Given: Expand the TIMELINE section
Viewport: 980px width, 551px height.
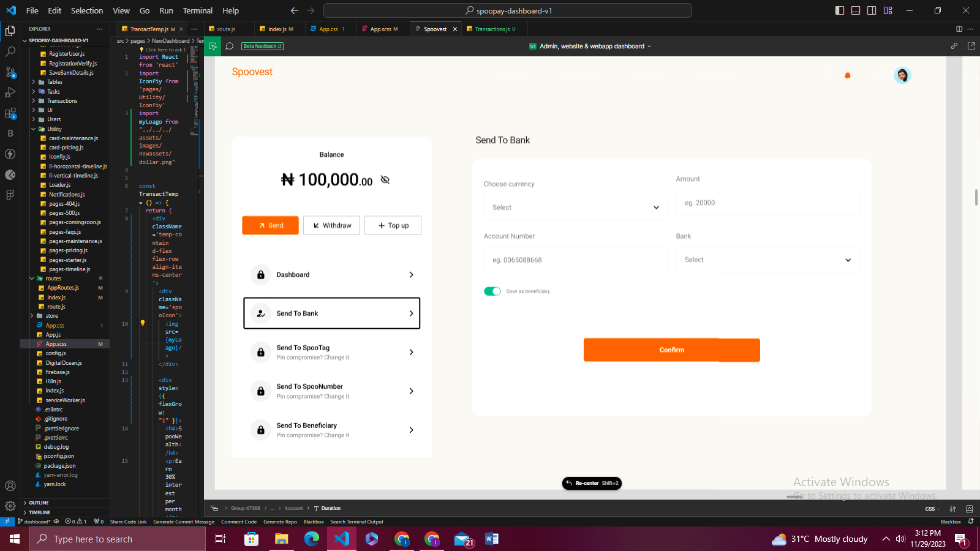Looking at the screenshot, I should click(40, 512).
